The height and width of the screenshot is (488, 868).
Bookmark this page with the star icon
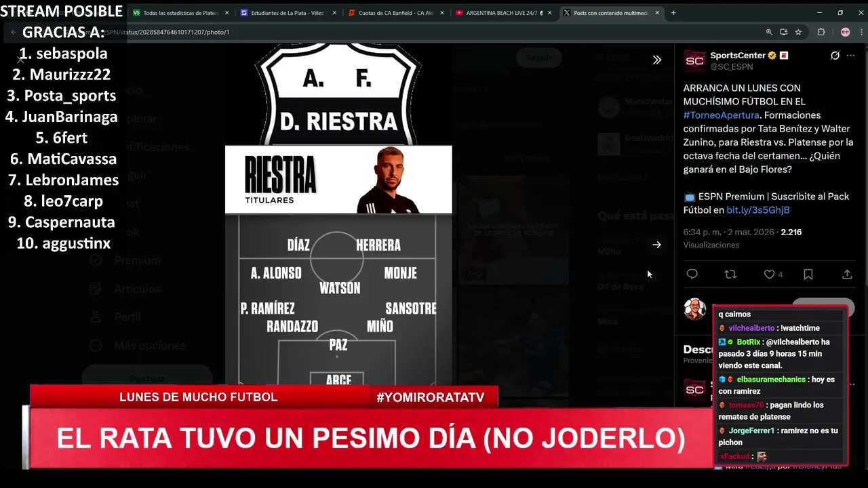click(798, 32)
